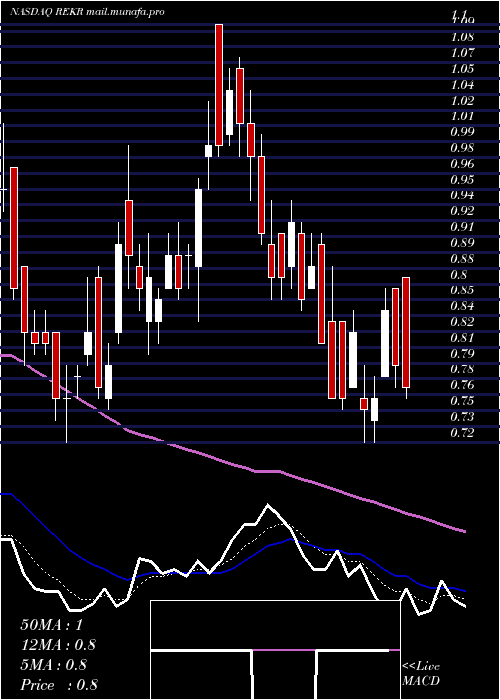
Task: Click the 0.82 price axis label
Action: 462,322
